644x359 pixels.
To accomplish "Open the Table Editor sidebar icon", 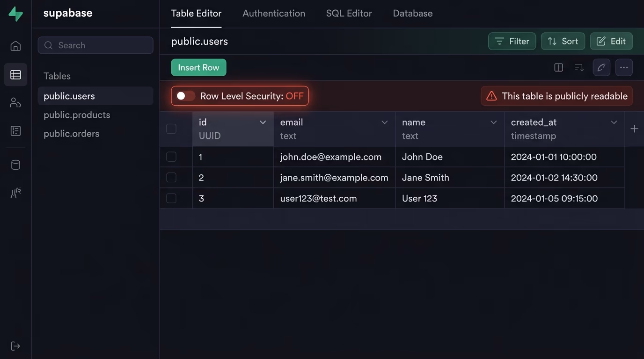I will (15, 75).
